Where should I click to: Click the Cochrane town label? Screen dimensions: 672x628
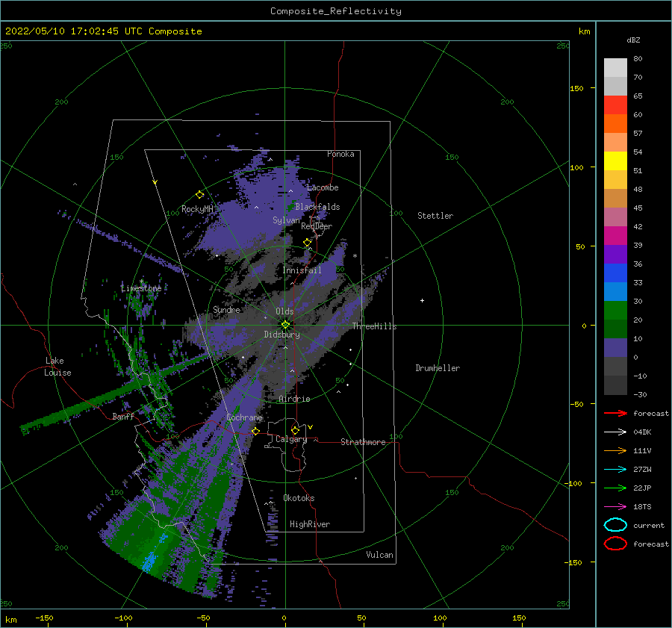coord(245,417)
